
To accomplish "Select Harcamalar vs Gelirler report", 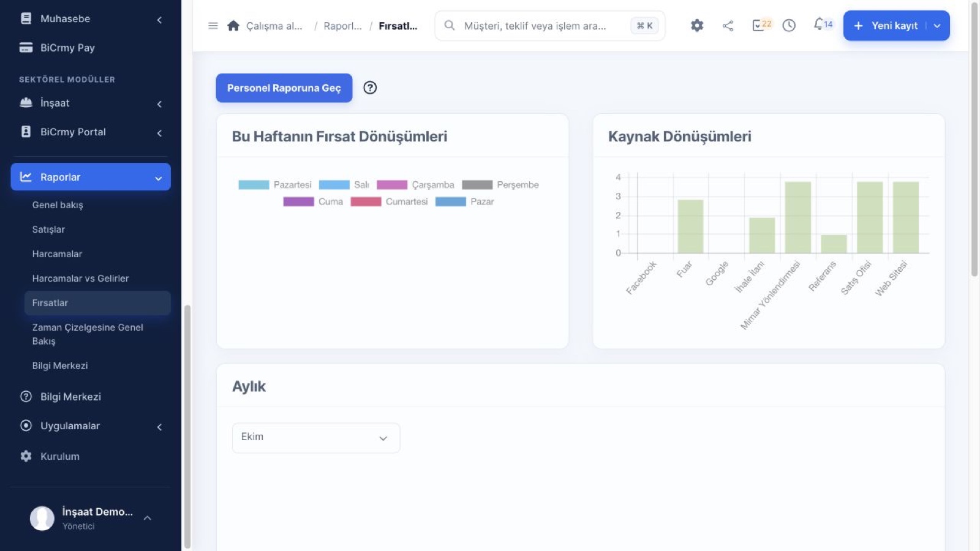I will tap(80, 279).
